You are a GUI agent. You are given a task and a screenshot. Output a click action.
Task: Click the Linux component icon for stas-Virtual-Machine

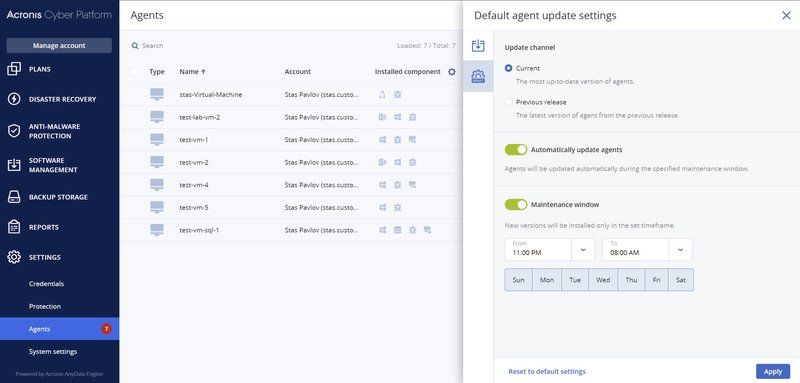[x=383, y=94]
